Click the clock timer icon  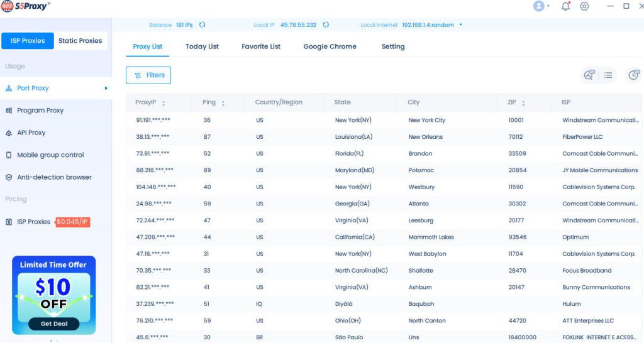tap(633, 75)
